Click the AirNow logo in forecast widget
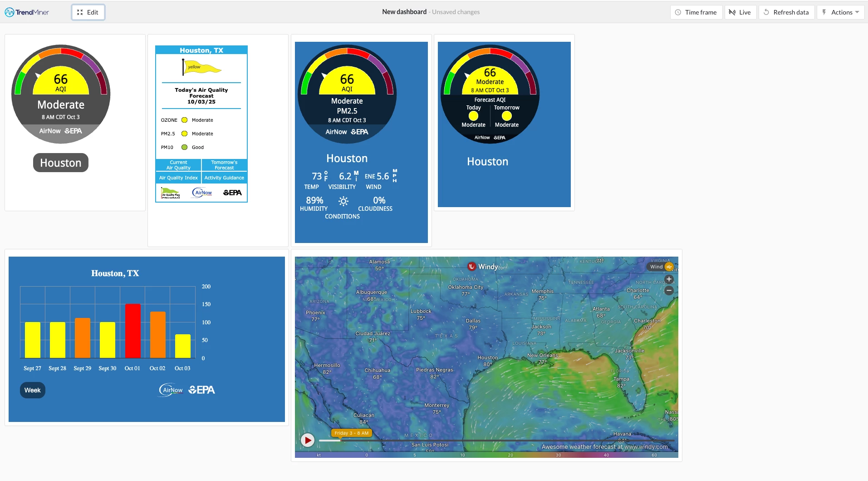Image resolution: width=868 pixels, height=481 pixels. pos(202,193)
